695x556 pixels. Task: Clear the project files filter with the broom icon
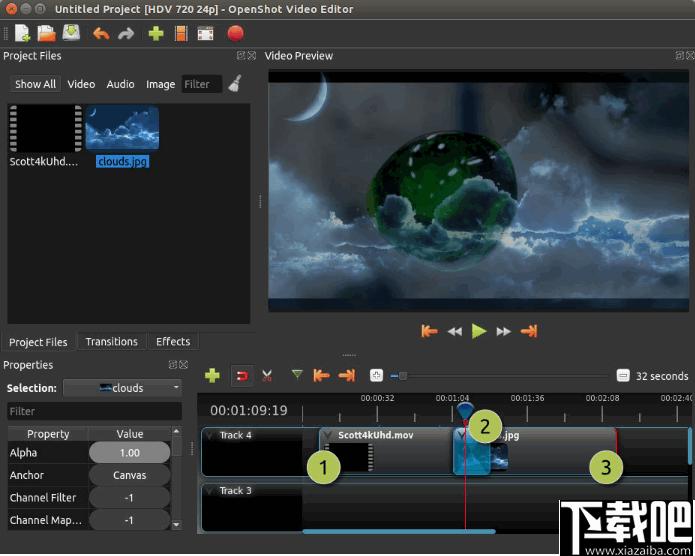(235, 83)
